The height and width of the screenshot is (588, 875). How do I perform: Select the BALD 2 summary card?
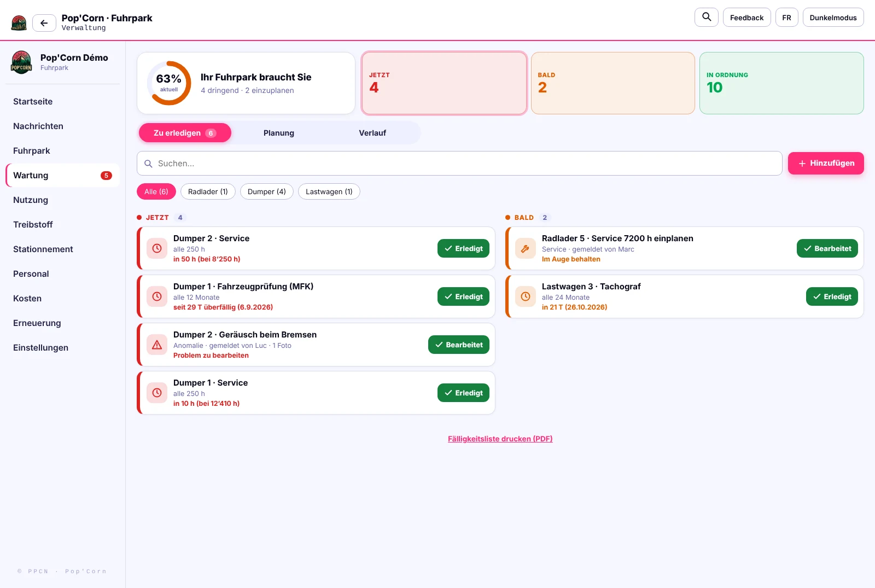coord(613,83)
